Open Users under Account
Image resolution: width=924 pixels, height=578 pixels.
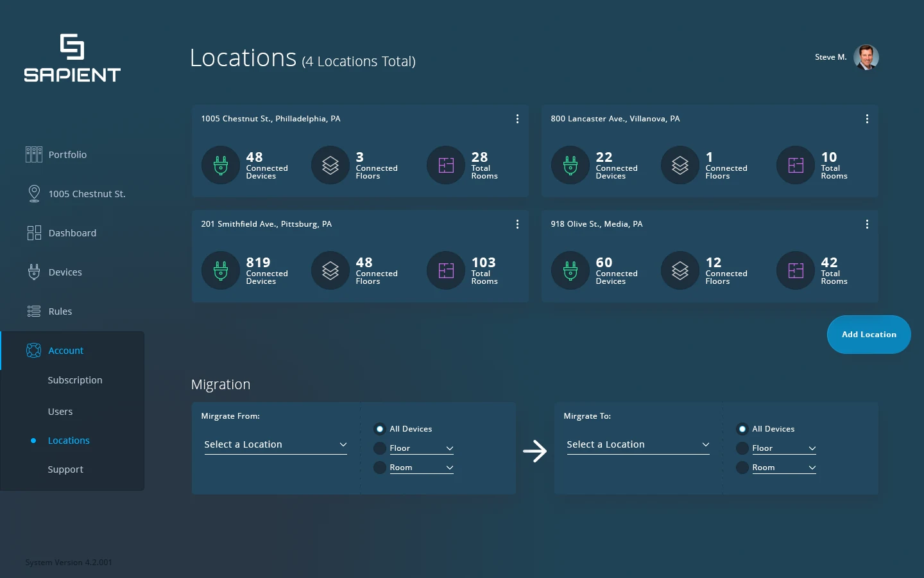[60, 412]
